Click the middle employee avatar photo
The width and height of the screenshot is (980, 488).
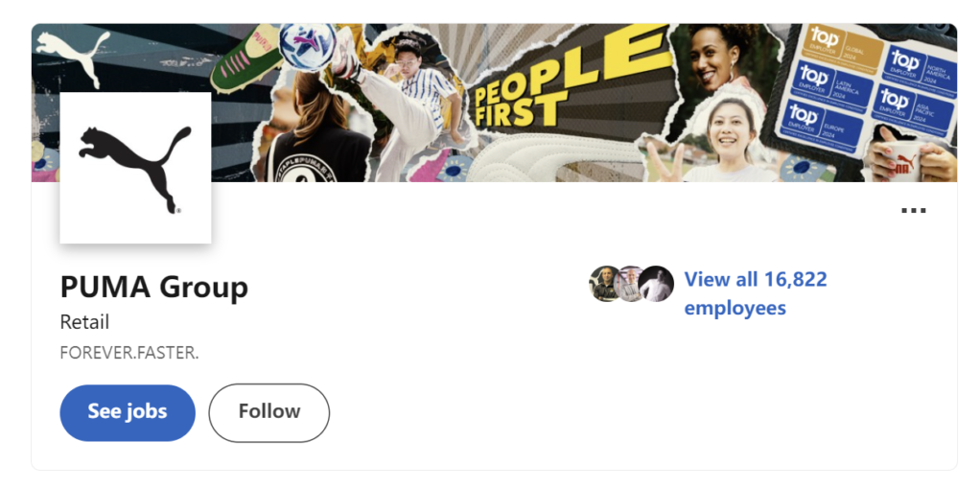pos(630,284)
